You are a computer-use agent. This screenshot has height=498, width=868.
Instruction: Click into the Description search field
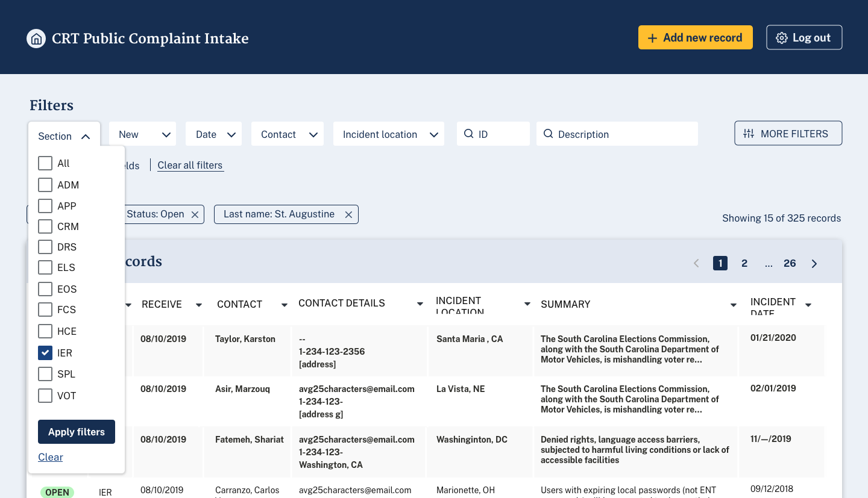[617, 134]
